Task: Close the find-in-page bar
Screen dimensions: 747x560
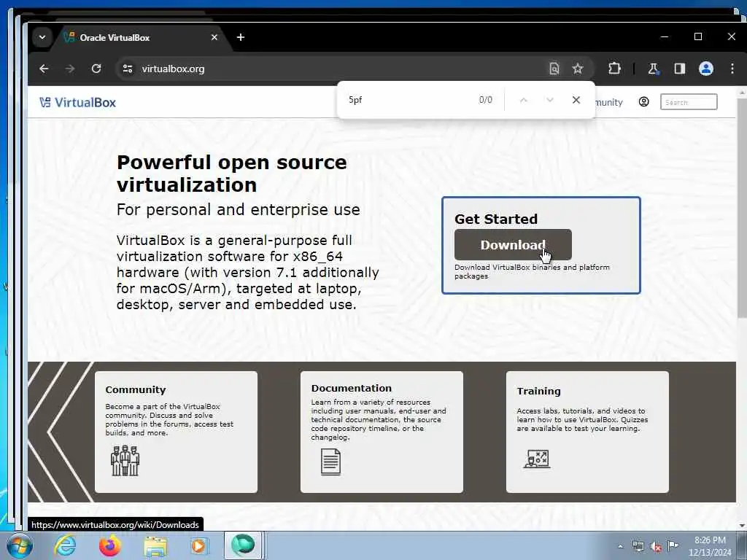Action: (576, 99)
